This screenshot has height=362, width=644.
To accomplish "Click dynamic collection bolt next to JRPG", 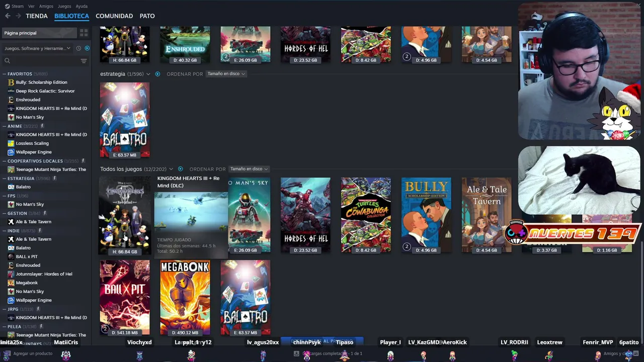I will point(38,309).
